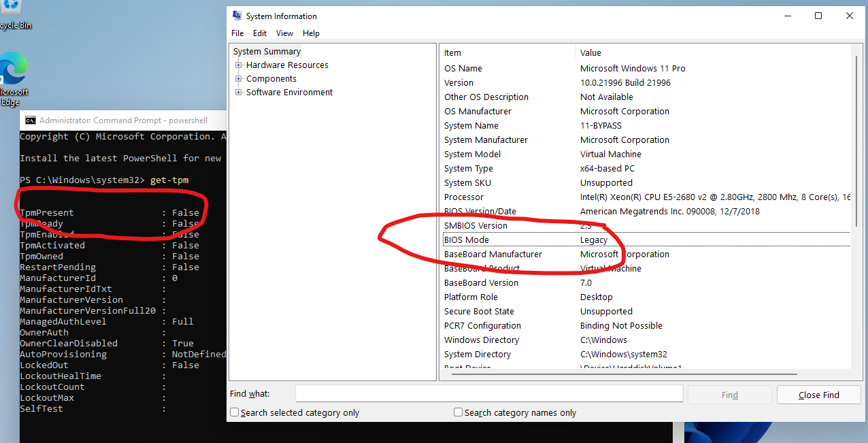Select System Summary in the tree
The width and height of the screenshot is (868, 443).
pos(267,52)
